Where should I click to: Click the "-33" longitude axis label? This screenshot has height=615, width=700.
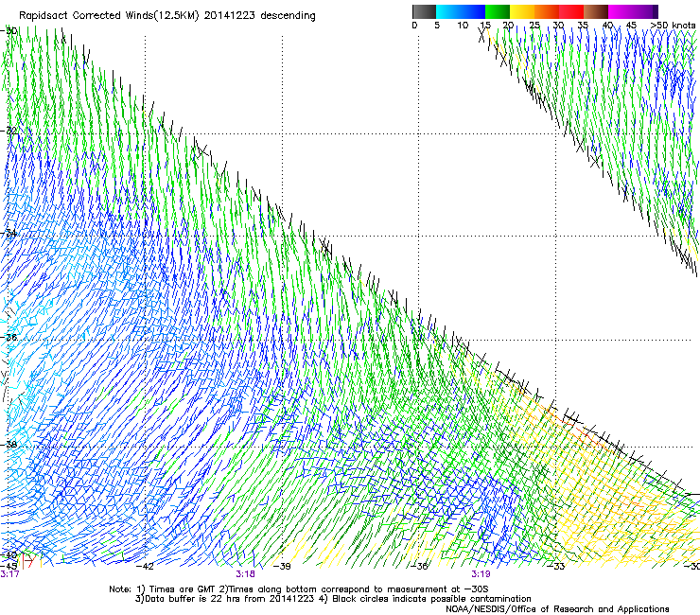pyautogui.click(x=556, y=567)
